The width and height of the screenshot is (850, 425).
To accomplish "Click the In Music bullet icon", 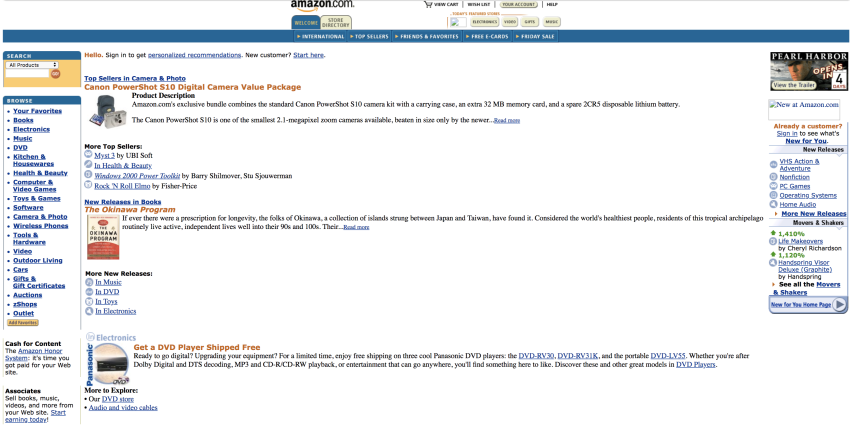I will tap(89, 282).
